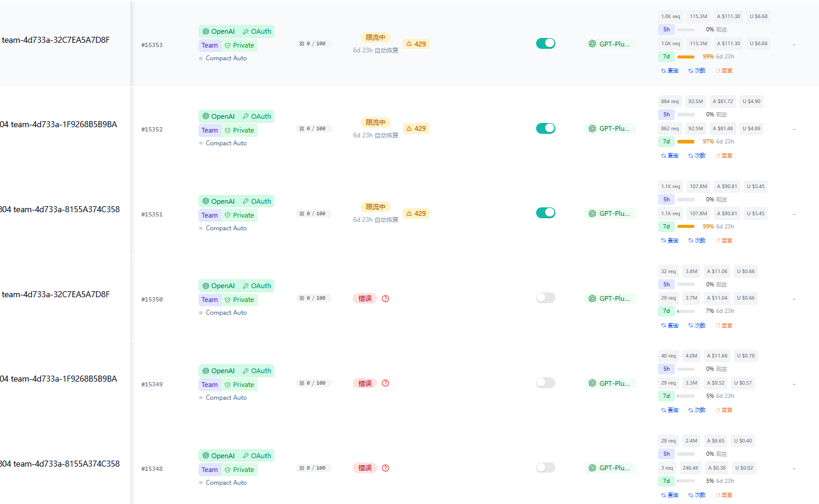Enable the toggle switch for account #15350
Viewport: 819px width, 504px height.
[x=546, y=298]
